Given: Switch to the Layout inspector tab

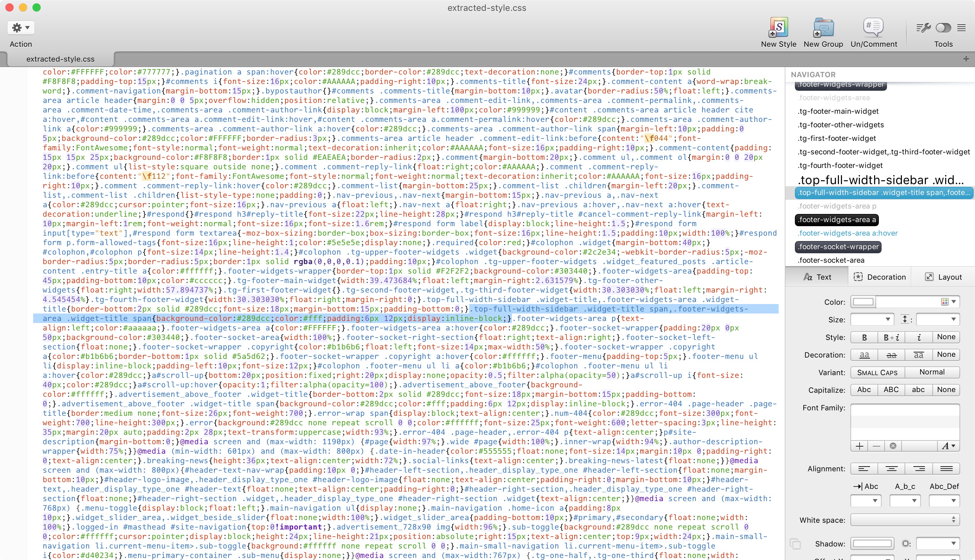Looking at the screenshot, I should tap(943, 277).
